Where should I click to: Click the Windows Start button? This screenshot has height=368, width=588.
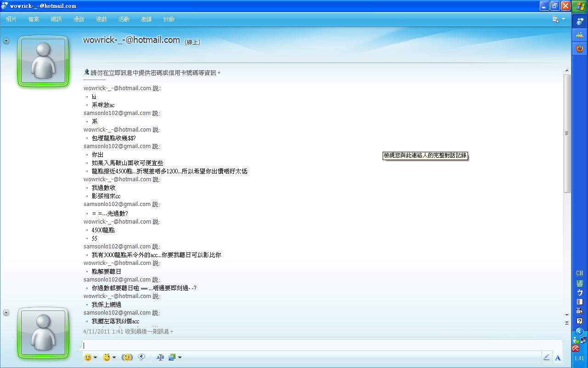point(580,6)
